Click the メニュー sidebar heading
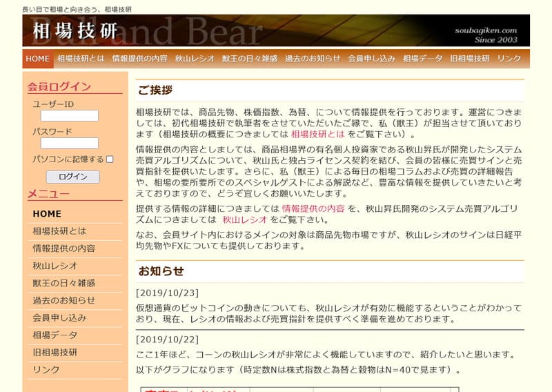 pyautogui.click(x=48, y=194)
